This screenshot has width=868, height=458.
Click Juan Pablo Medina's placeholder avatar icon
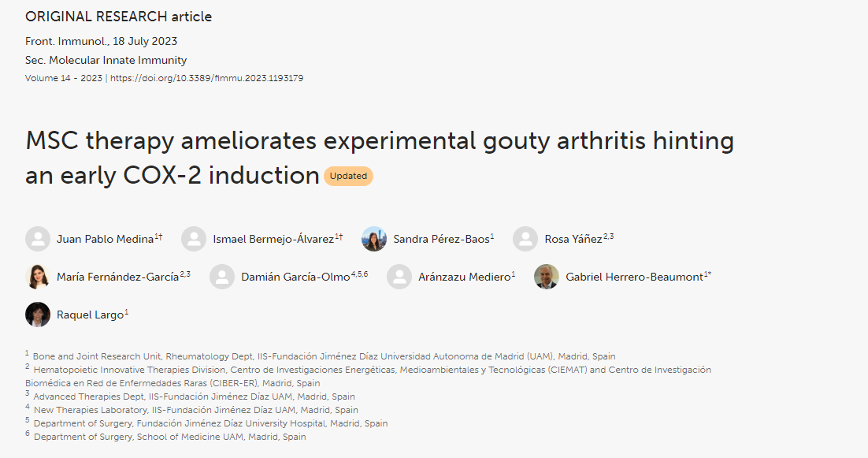point(38,239)
